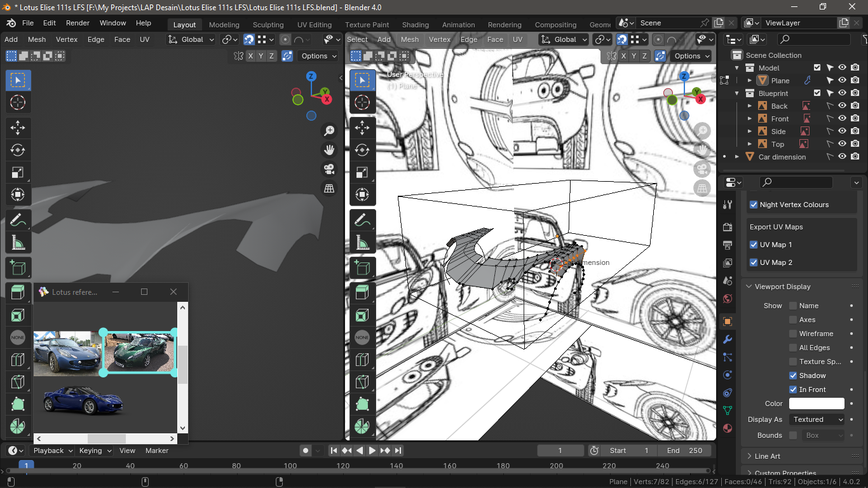Switch to the Modeling workspace tab
Image resolution: width=868 pixels, height=488 pixels.
224,25
